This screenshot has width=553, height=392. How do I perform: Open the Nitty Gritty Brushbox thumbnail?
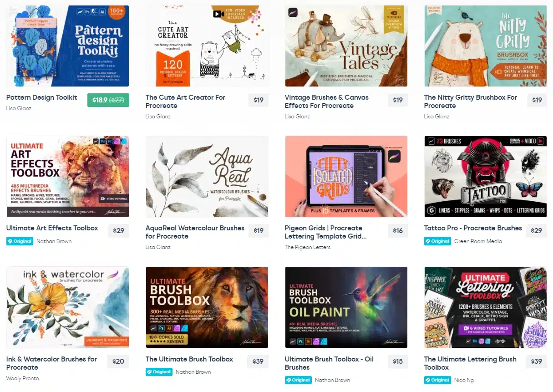(485, 46)
